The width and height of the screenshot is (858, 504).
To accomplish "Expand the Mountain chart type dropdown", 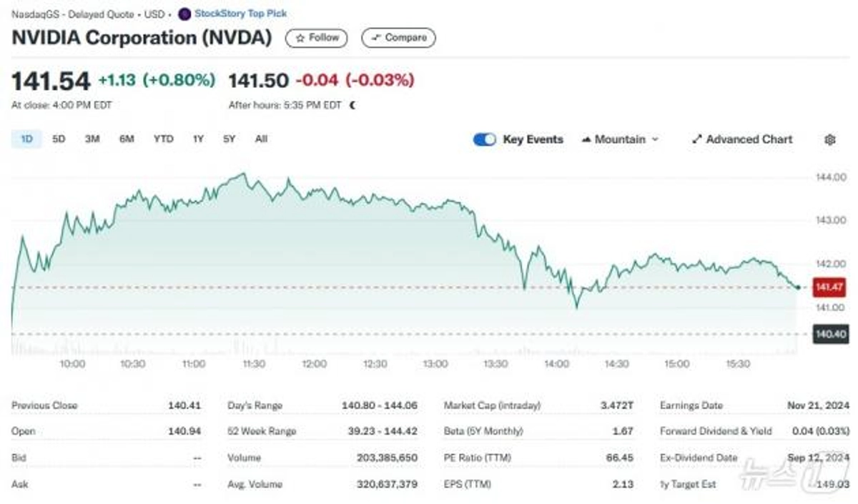I will 620,139.
